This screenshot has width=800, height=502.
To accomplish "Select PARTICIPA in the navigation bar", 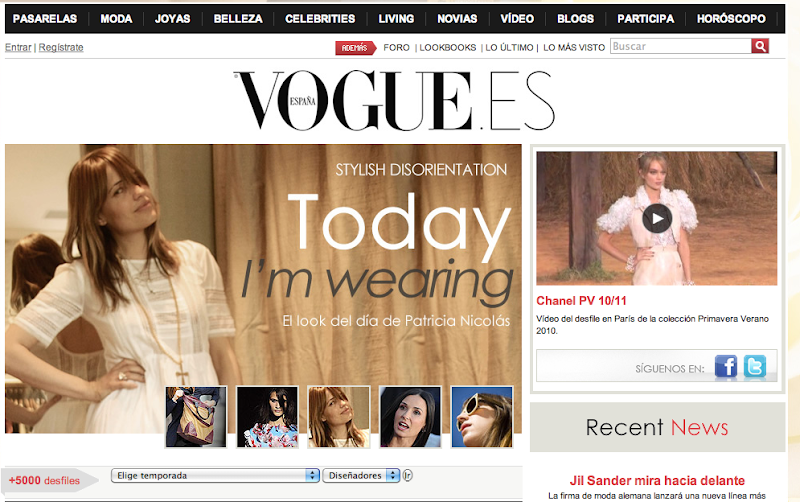I will (645, 19).
